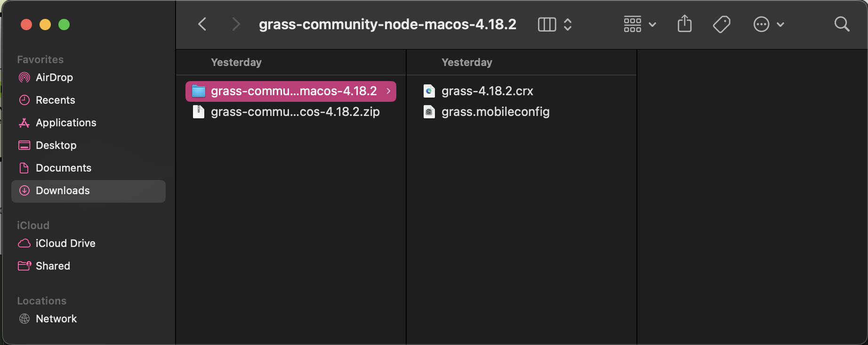868x345 pixels.
Task: Open the Tags icon in the toolbar
Action: point(722,24)
